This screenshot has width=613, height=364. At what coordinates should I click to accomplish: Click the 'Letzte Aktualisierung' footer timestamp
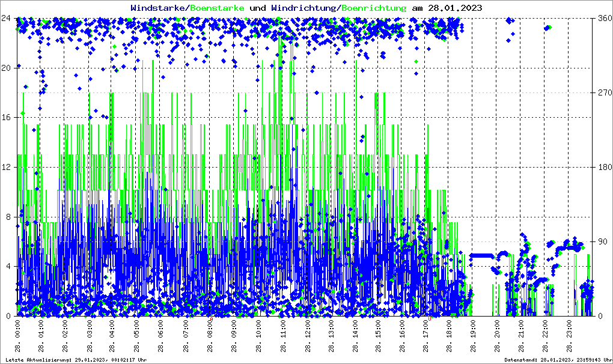coord(76,360)
